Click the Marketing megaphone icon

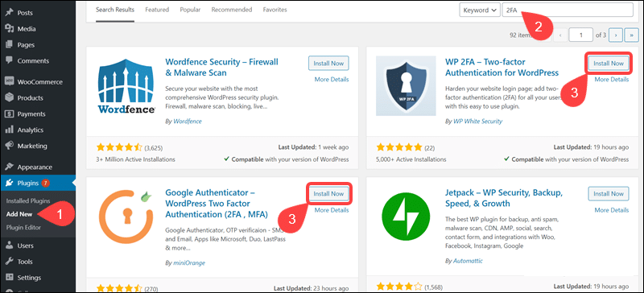coord(9,146)
